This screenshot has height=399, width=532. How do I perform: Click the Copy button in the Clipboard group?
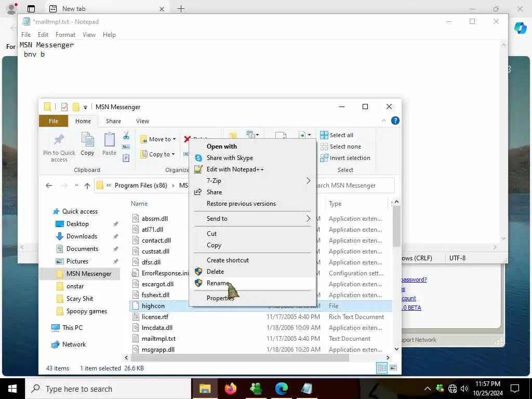[x=87, y=144]
